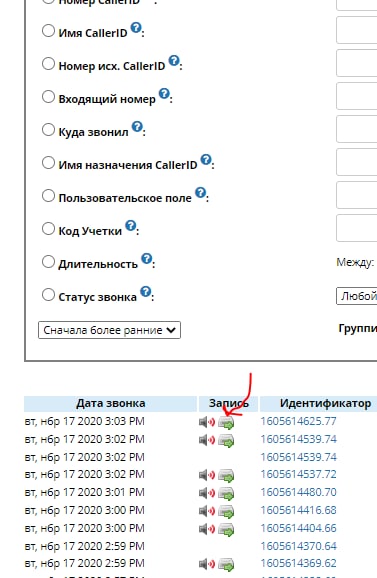Open call identifier 1605614625.77

tap(299, 421)
